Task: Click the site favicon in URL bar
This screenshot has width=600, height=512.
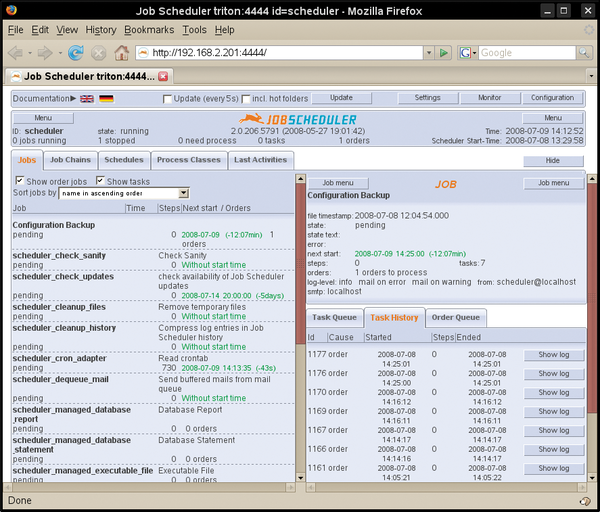Action: tap(143, 52)
